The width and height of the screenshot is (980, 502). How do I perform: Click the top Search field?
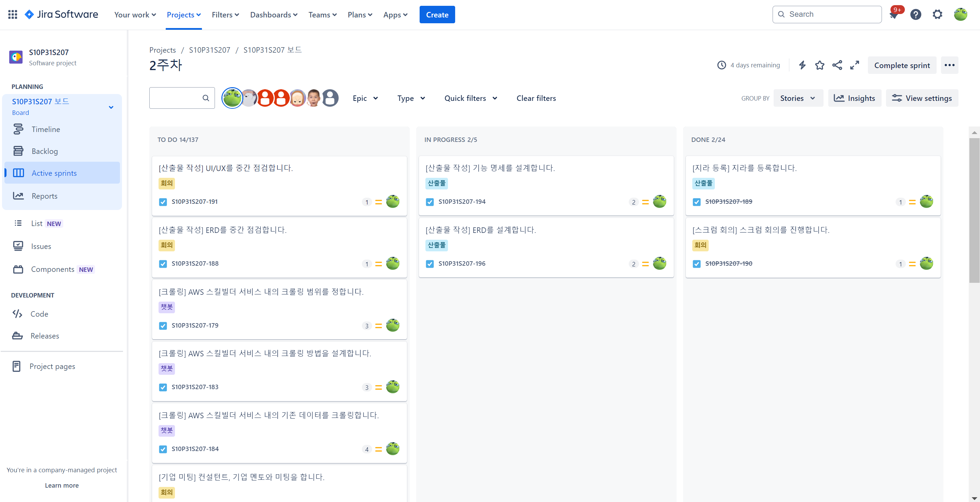(x=827, y=14)
